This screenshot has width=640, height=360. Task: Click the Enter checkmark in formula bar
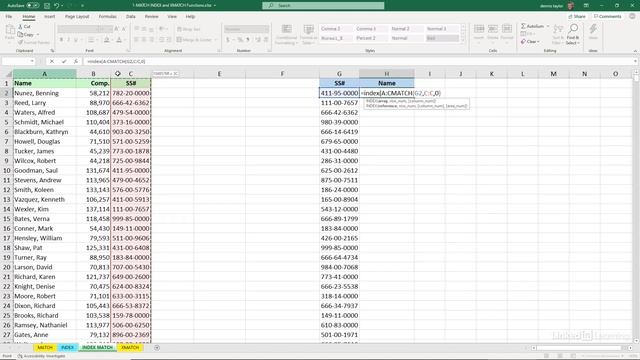point(64,61)
